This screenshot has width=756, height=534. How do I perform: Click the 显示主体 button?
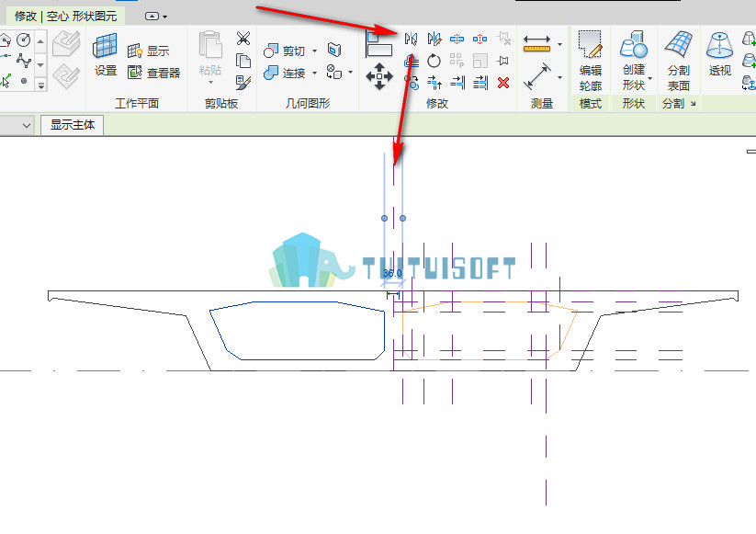73,125
